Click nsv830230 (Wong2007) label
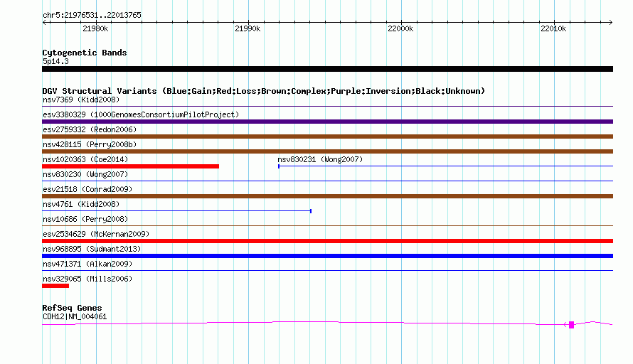633x364 pixels. pos(85,174)
